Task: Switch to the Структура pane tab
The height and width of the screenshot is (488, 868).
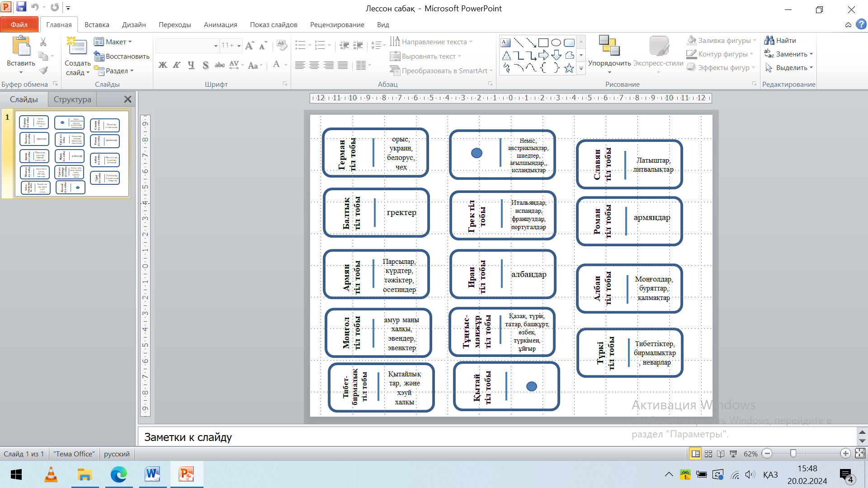Action: 72,99
